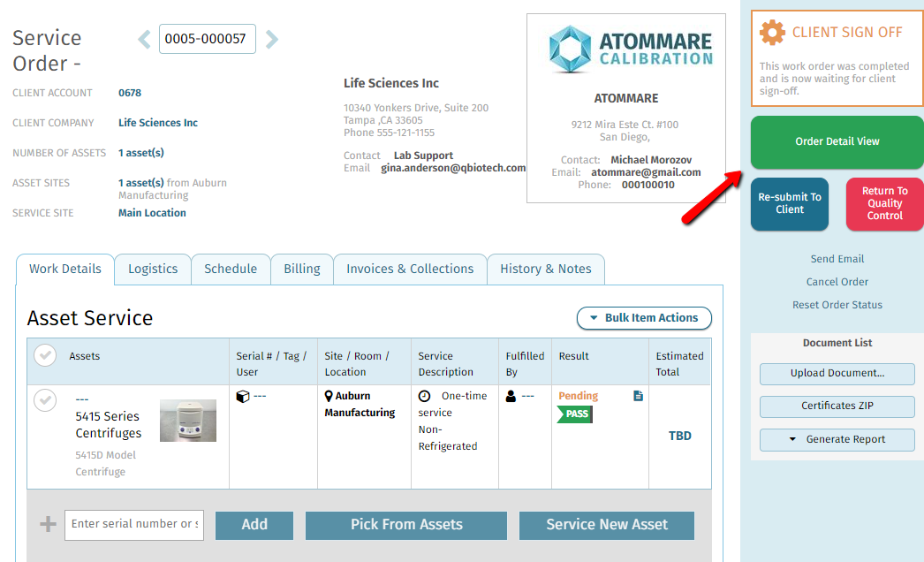Switch to the Logistics tab

click(153, 269)
